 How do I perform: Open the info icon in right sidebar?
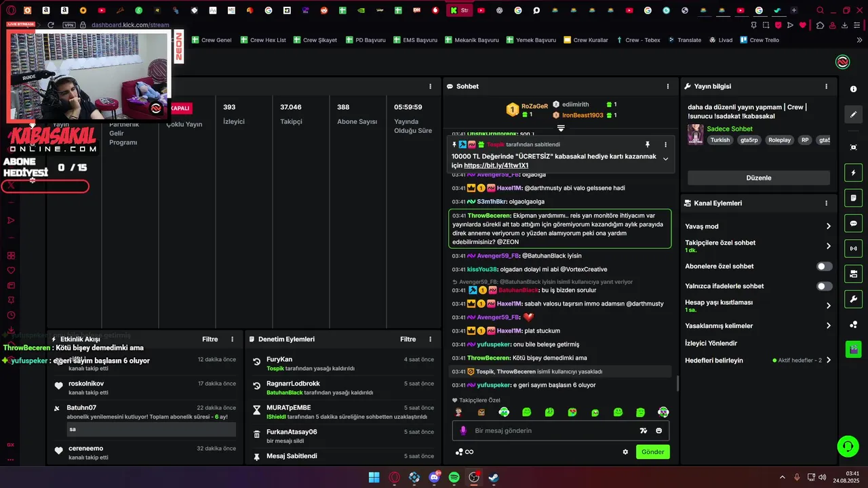click(x=853, y=89)
